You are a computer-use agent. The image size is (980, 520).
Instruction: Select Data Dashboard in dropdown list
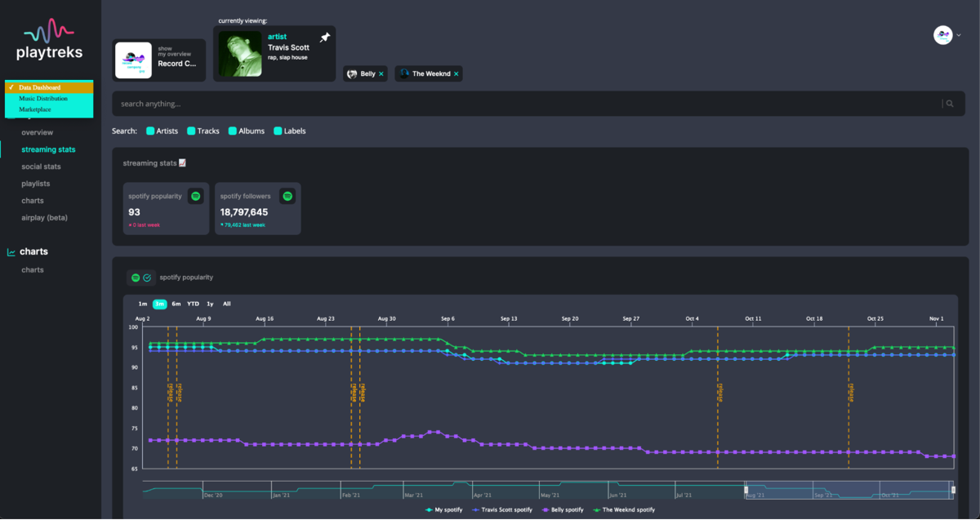[x=50, y=87]
